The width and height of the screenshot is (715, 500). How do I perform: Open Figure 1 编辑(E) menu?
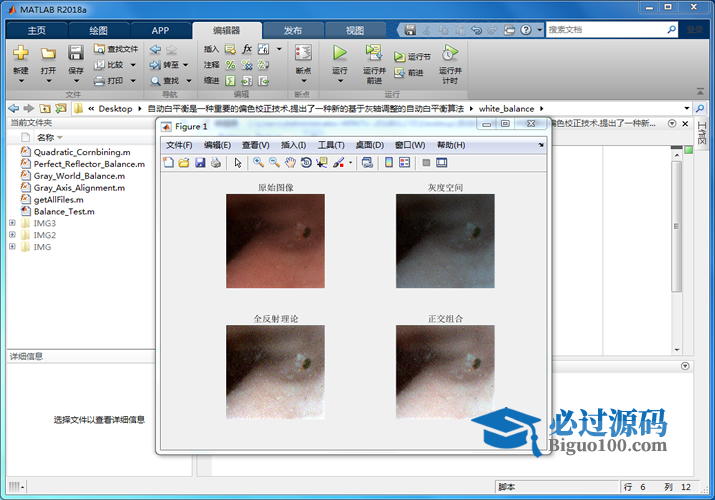point(217,145)
